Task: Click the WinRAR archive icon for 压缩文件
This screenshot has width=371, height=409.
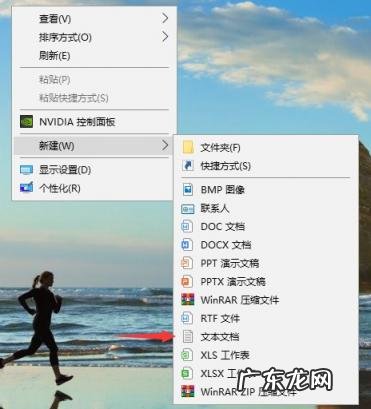Action: tap(188, 300)
